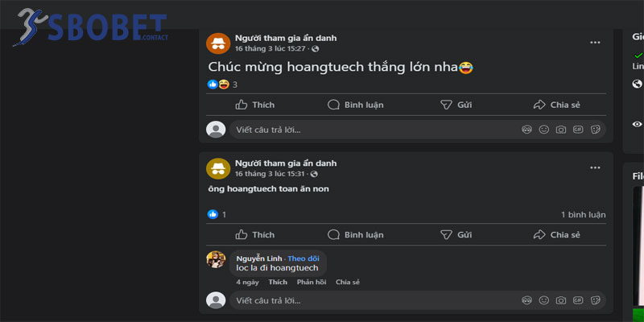Click Thích on the 'ăn non' post
This screenshot has height=322, width=644.
[254, 235]
